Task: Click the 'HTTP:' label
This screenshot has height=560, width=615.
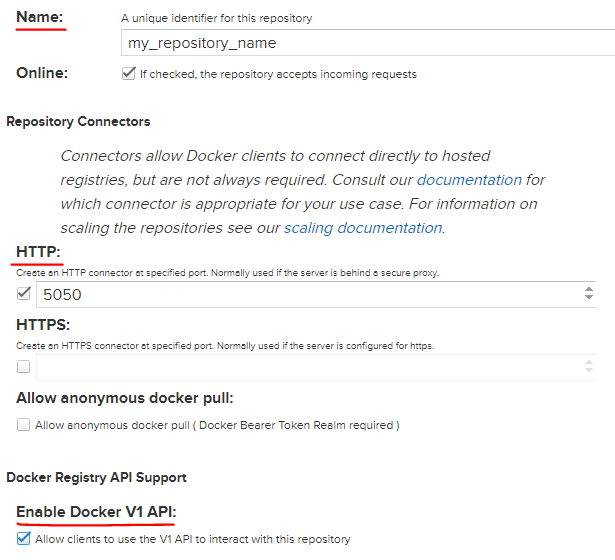Action: [38, 251]
